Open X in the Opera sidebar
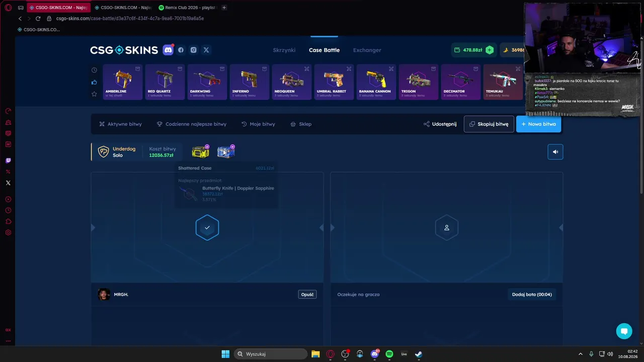The image size is (644, 362). pyautogui.click(x=8, y=183)
